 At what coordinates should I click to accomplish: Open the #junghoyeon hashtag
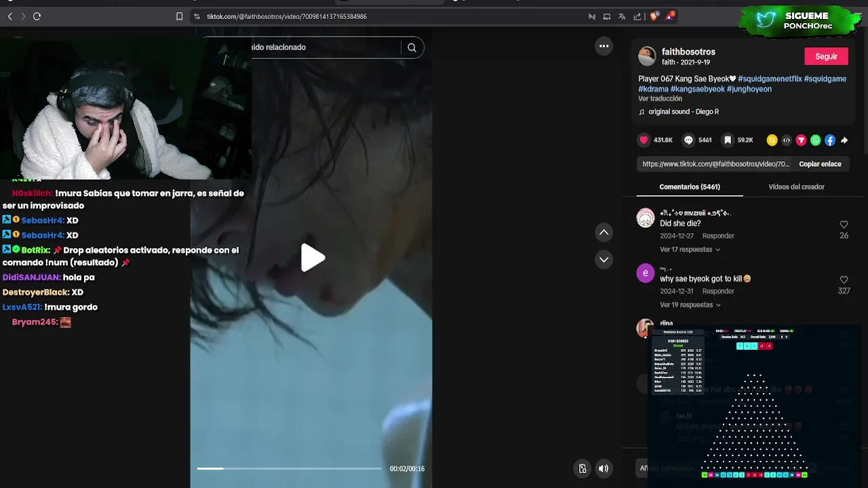coord(749,89)
